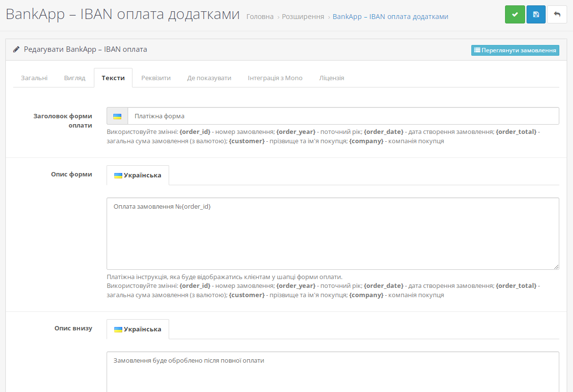Viewport: 573px width, 392px height.
Task: Click the green checkmark apply button
Action: click(515, 15)
